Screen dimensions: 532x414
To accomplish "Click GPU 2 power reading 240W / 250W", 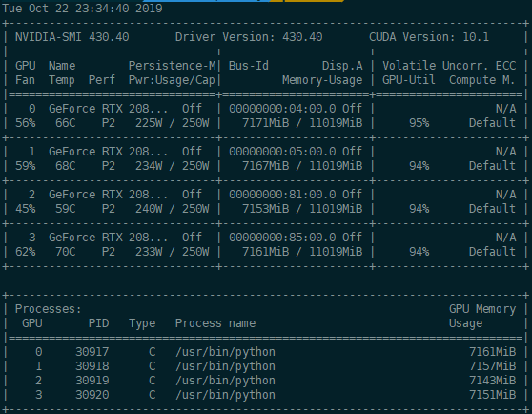I will [172, 209].
